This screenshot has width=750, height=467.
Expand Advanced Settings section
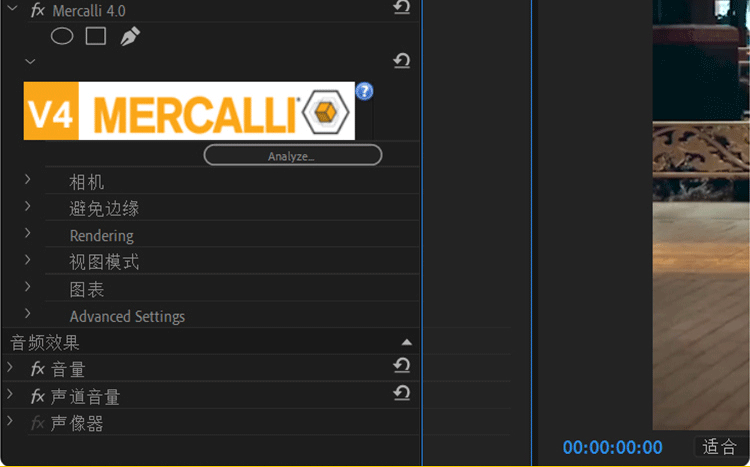tap(28, 313)
